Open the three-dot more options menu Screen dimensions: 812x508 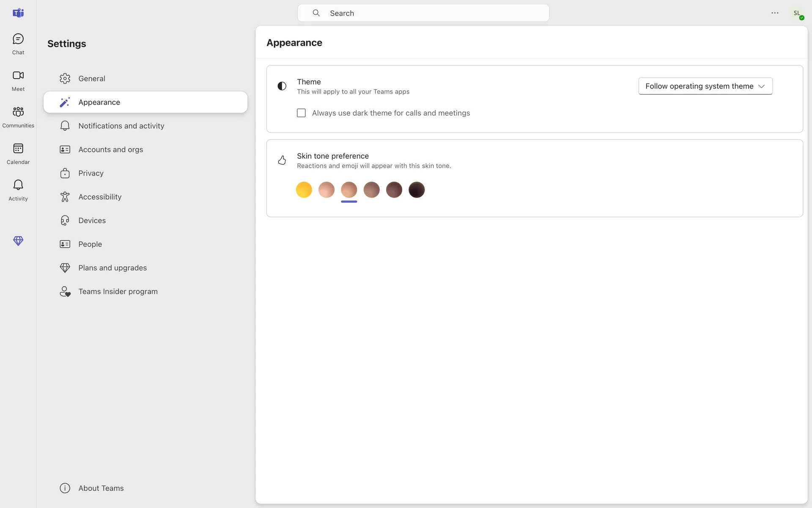pos(775,13)
